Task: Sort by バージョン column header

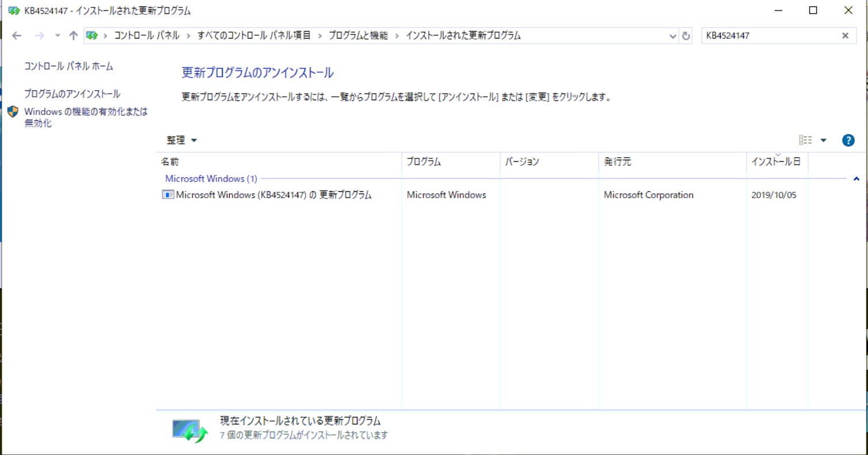Action: point(549,162)
